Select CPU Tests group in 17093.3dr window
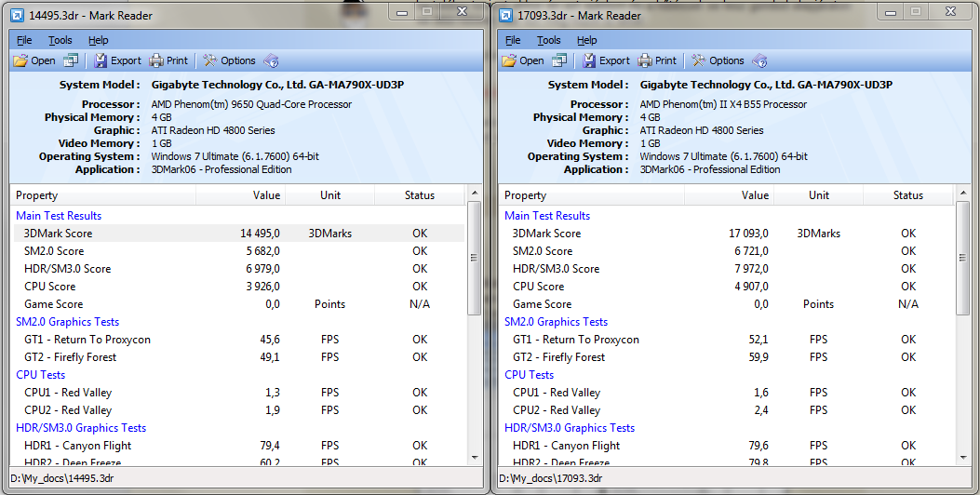 tap(530, 375)
